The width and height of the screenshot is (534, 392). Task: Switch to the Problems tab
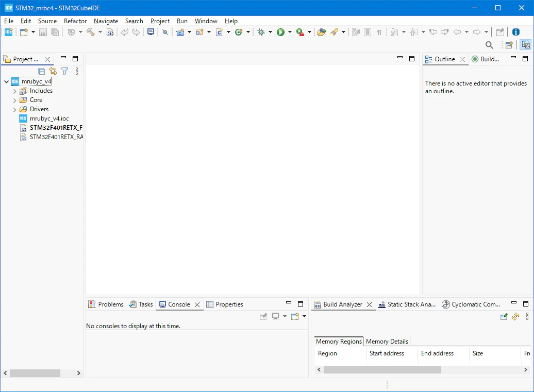click(106, 304)
